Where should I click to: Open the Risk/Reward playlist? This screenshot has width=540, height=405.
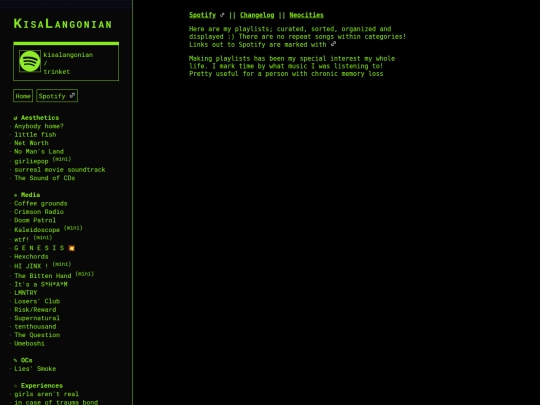tap(35, 310)
